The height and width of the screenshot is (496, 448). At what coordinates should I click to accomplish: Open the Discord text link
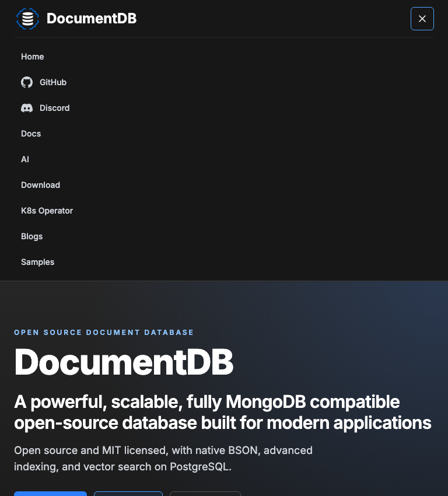(55, 108)
